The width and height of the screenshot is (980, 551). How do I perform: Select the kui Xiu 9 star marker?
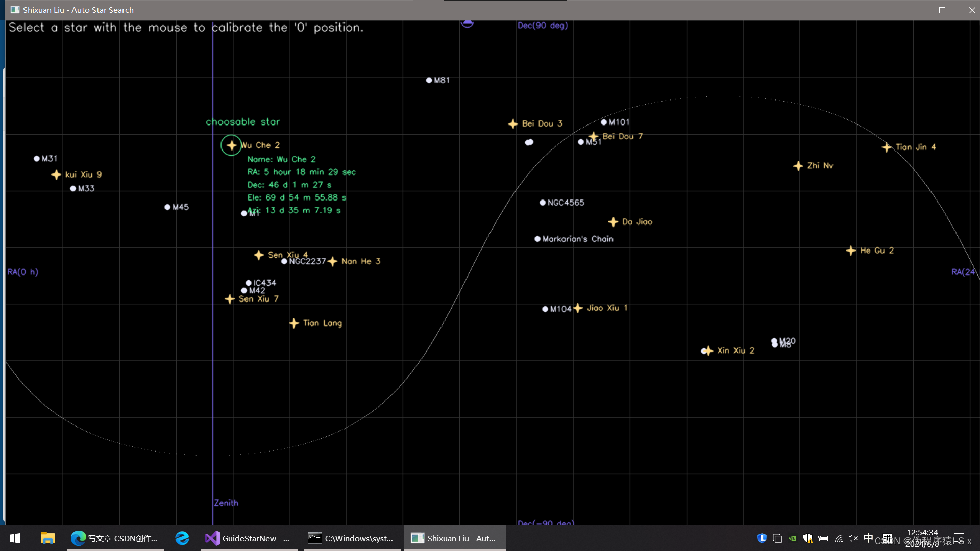tap(56, 175)
